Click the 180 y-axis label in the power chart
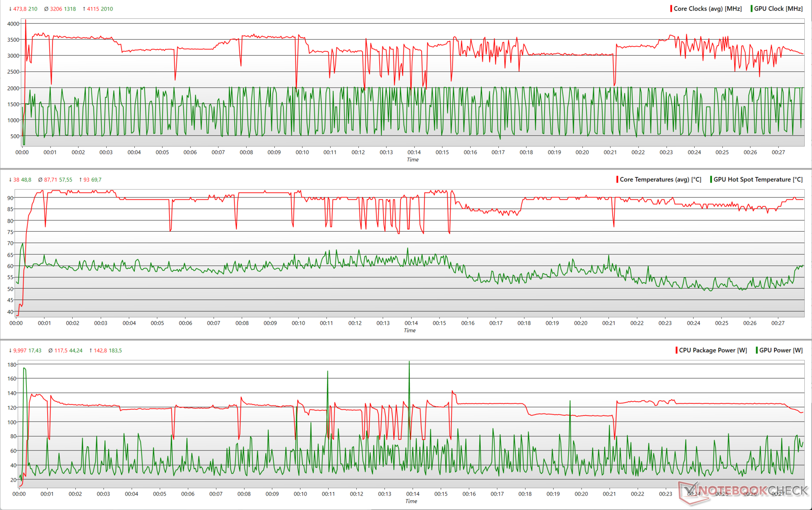812x510 pixels. [12, 365]
